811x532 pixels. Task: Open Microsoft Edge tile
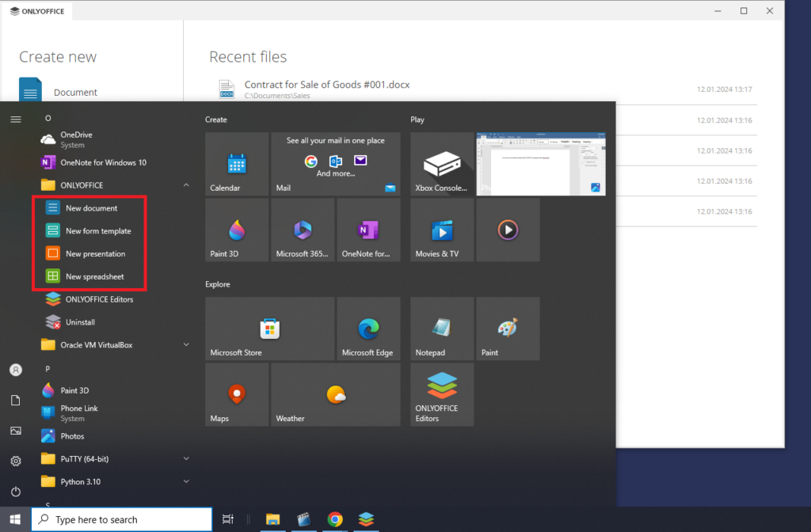coord(368,328)
